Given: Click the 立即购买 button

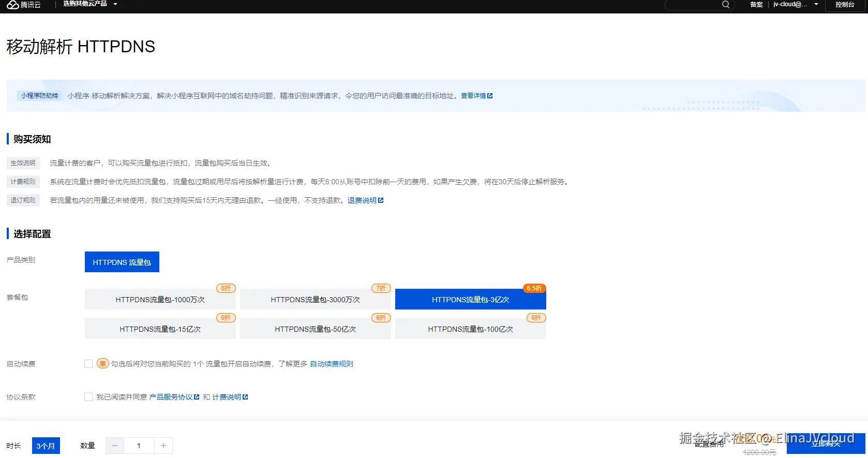Looking at the screenshot, I should (826, 444).
